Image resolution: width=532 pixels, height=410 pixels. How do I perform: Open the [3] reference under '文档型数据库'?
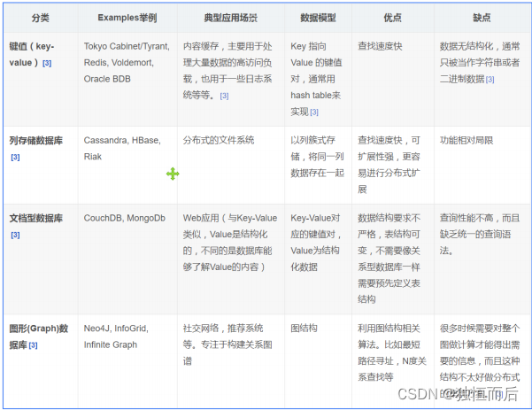[x=15, y=235]
